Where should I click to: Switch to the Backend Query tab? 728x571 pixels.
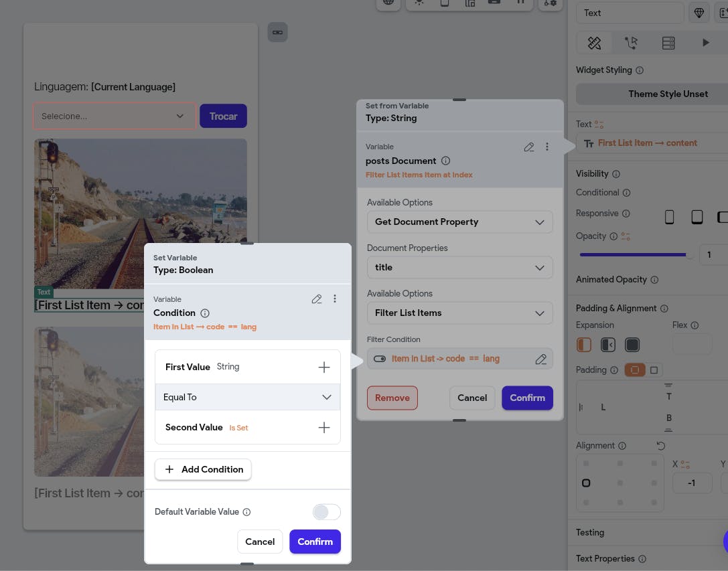point(668,43)
